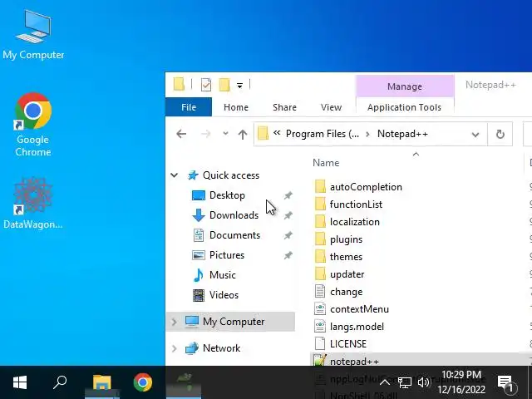Click the pin icon next to Downloads

point(288,215)
